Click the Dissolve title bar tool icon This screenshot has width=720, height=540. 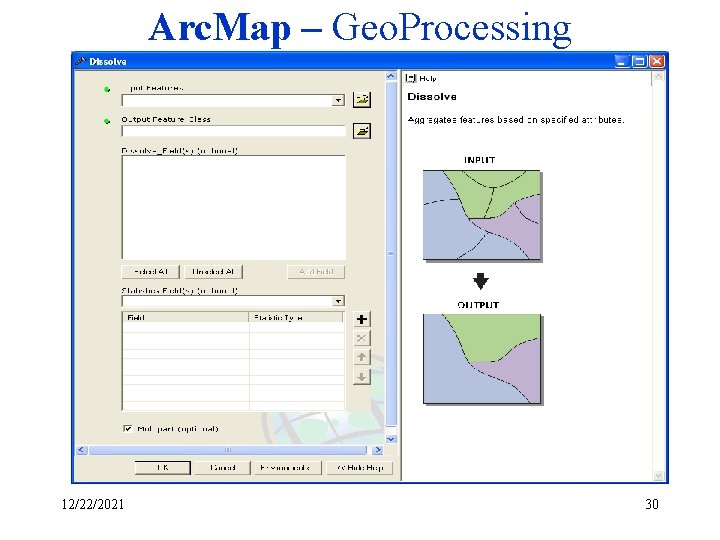(x=81, y=61)
